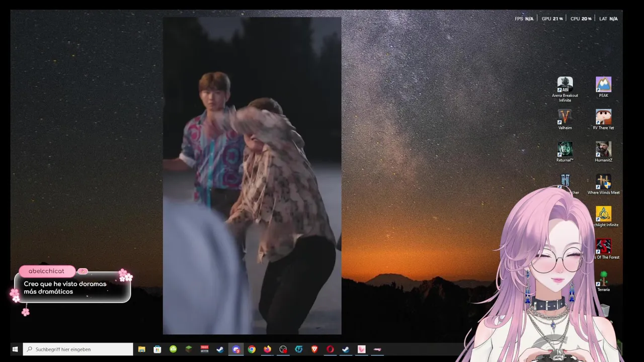The height and width of the screenshot is (362, 644).
Task: Click the abelcchicat chat username label
Action: pyautogui.click(x=46, y=271)
